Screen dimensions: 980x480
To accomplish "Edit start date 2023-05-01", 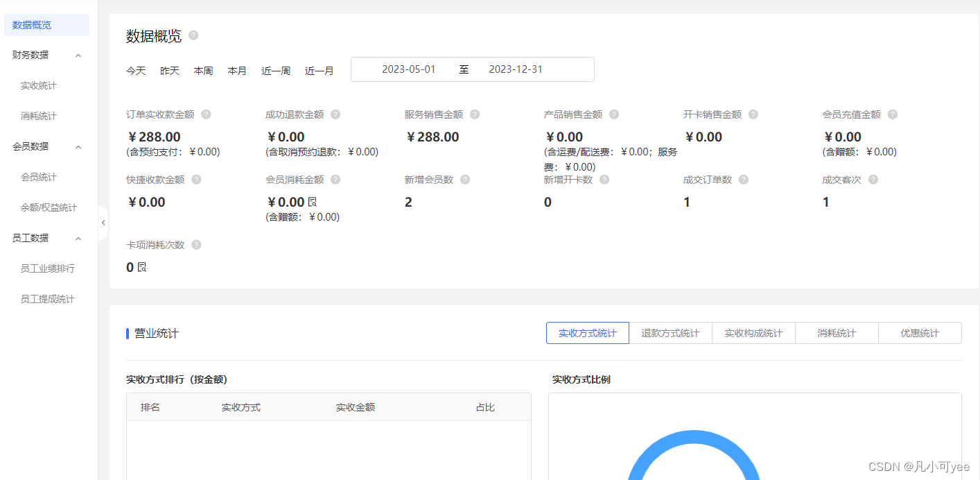I will pos(409,69).
